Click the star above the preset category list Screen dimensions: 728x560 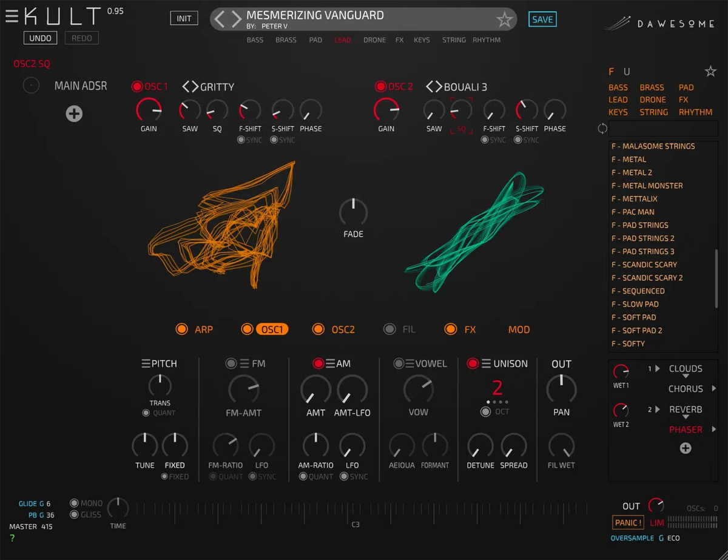click(x=710, y=71)
